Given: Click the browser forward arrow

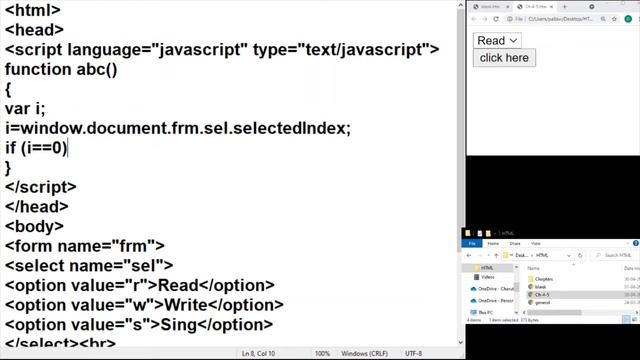Looking at the screenshot, I should click(485, 19).
